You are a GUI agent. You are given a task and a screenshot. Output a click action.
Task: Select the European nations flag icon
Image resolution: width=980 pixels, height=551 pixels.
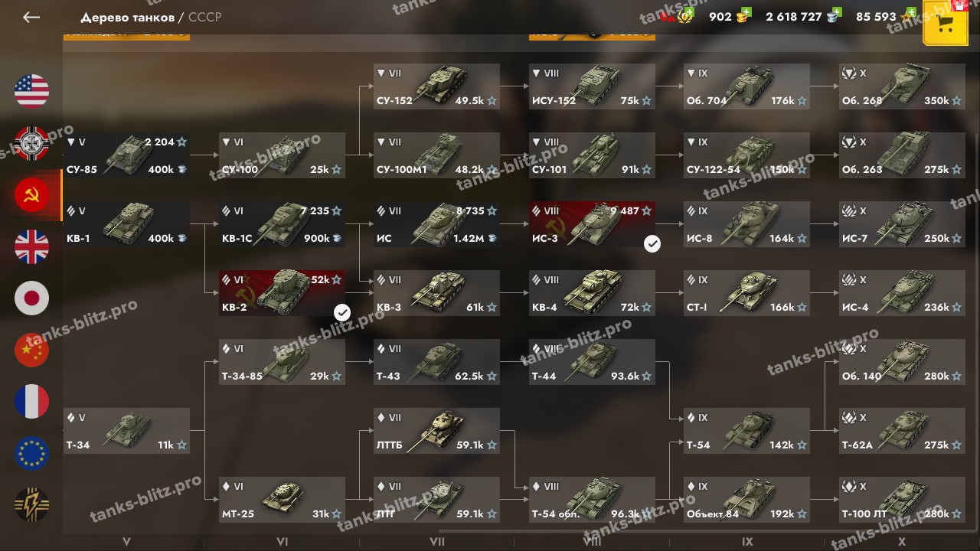coord(31,453)
